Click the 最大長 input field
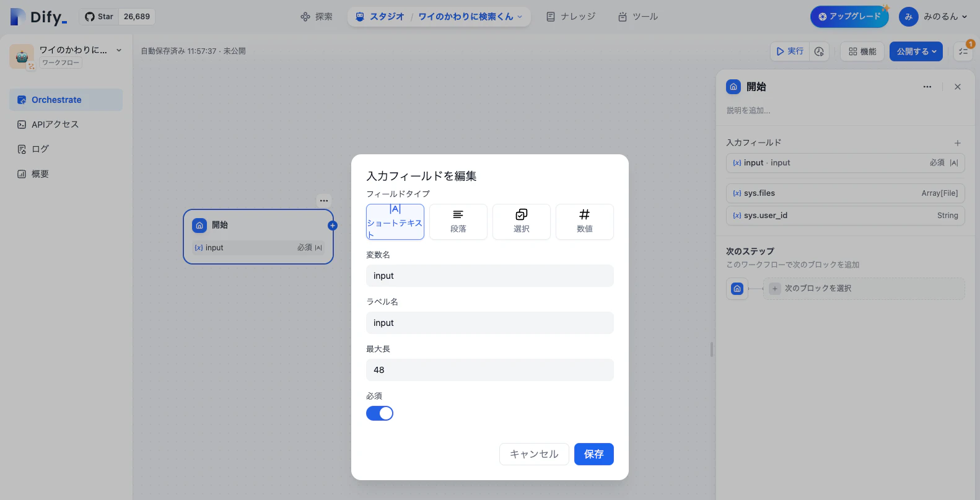This screenshot has width=980, height=500. (x=490, y=370)
